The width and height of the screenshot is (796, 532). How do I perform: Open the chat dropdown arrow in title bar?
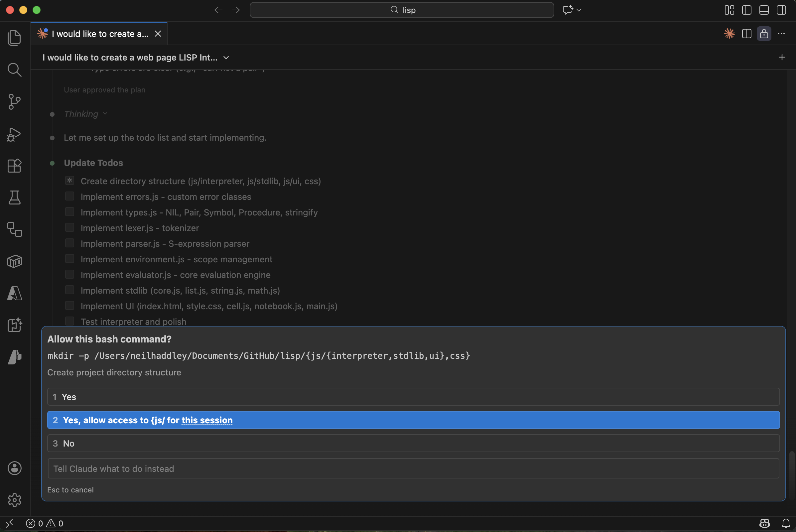pyautogui.click(x=579, y=10)
